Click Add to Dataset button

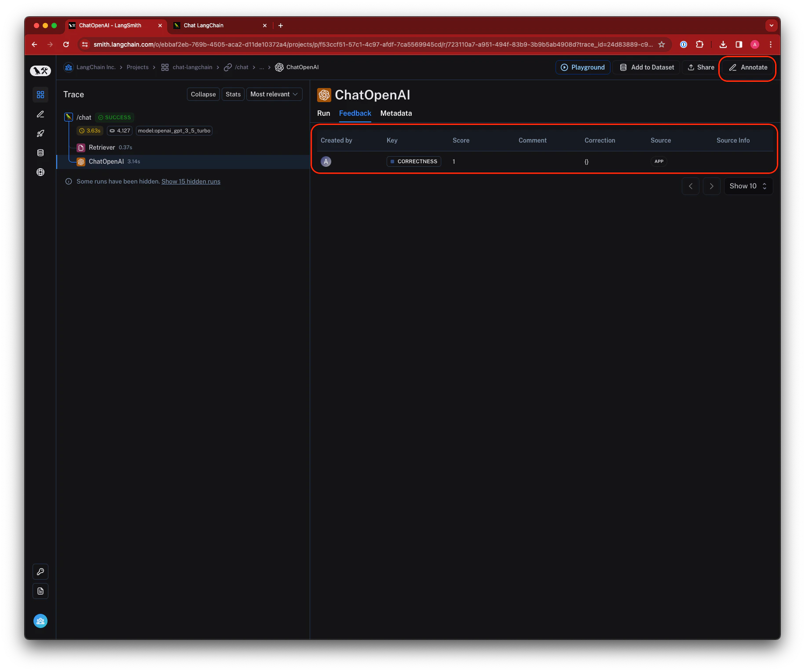[x=647, y=67]
